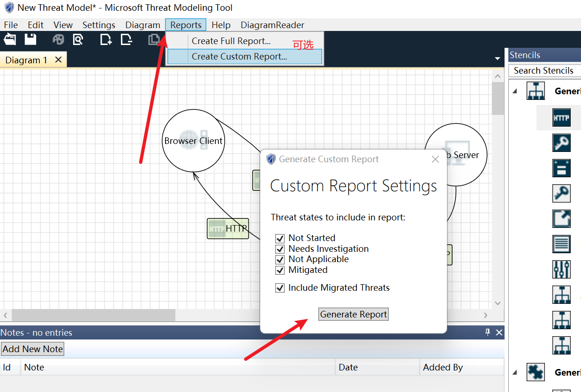The height and width of the screenshot is (392, 581).
Task: Toggle Include Migrated Threats checkbox
Action: tap(280, 288)
